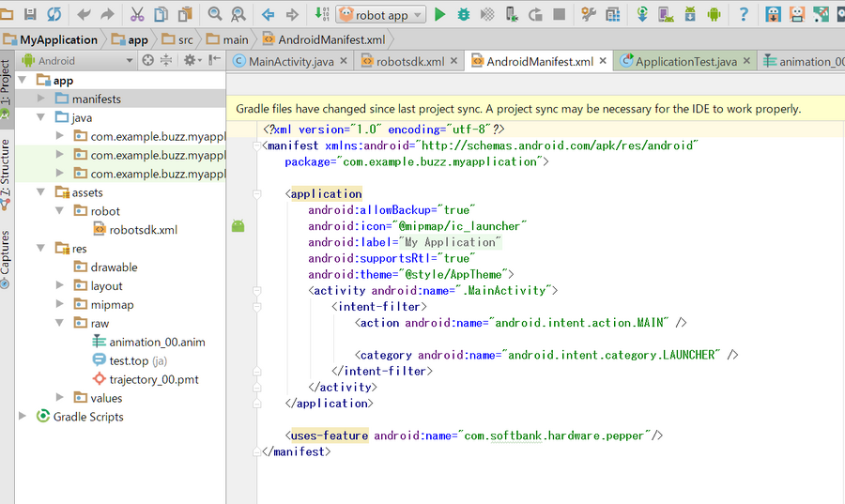Click the Make Project build icon
This screenshot has width=845, height=504.
(322, 14)
